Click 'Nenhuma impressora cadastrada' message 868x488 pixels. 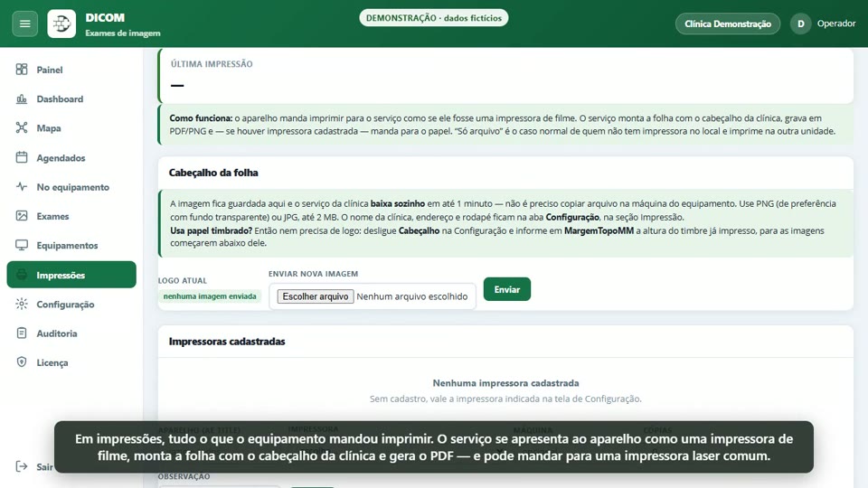506,383
